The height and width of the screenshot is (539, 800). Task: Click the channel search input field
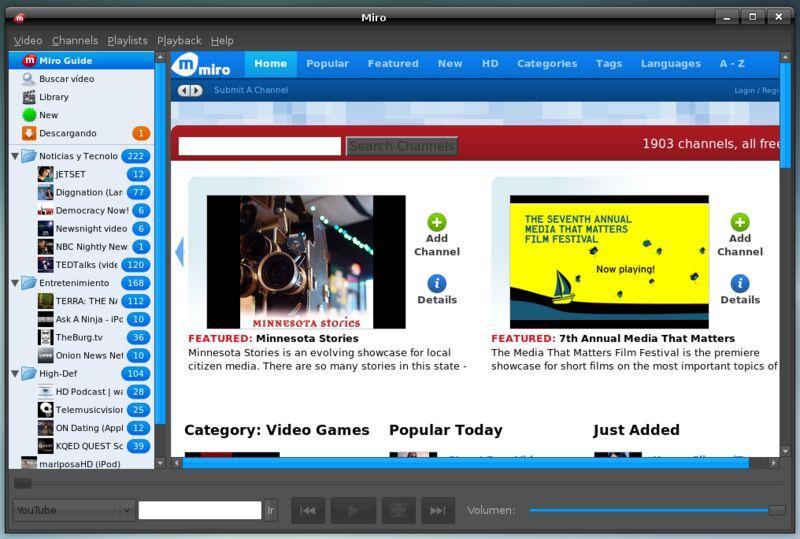pyautogui.click(x=260, y=146)
